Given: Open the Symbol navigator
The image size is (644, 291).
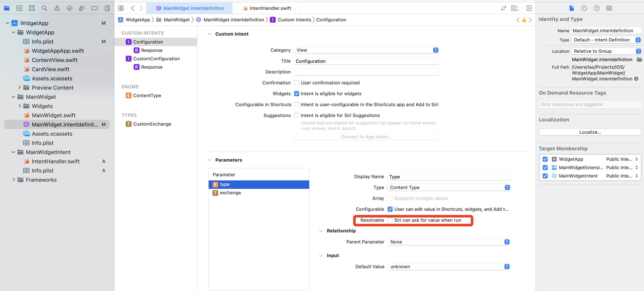Looking at the screenshot, I should [32, 8].
